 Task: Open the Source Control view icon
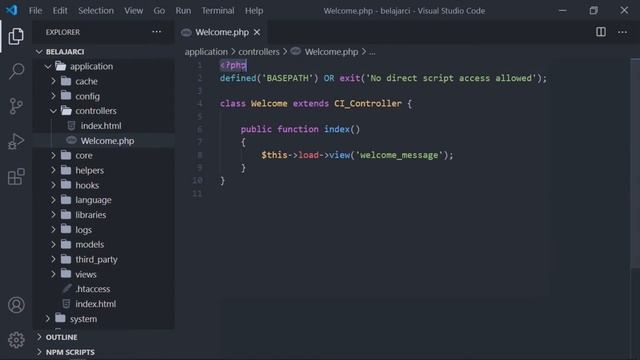tap(16, 107)
